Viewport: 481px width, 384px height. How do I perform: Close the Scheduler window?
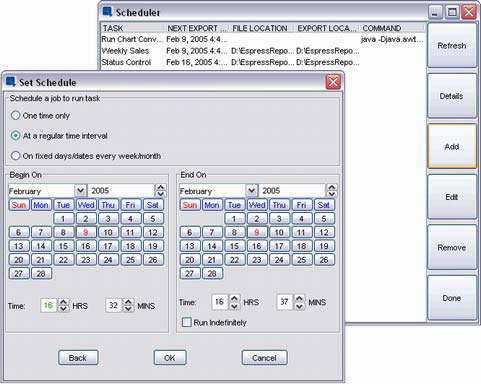[469, 12]
